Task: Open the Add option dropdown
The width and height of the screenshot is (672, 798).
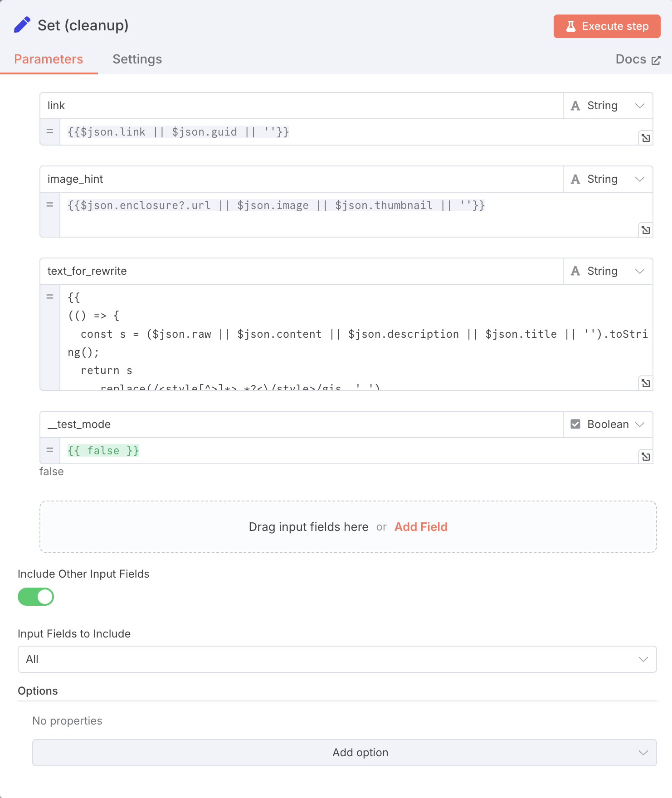Action: (344, 753)
